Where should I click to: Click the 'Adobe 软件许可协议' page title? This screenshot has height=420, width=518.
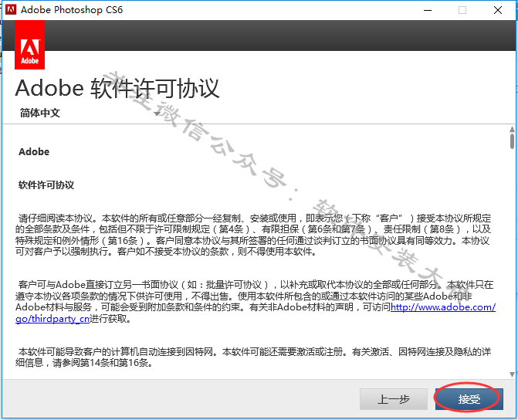tap(117, 88)
